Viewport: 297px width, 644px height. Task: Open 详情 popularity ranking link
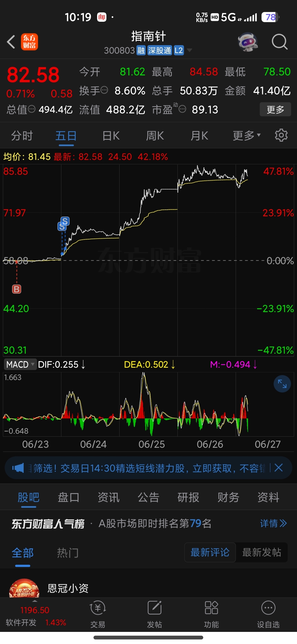click(x=274, y=523)
